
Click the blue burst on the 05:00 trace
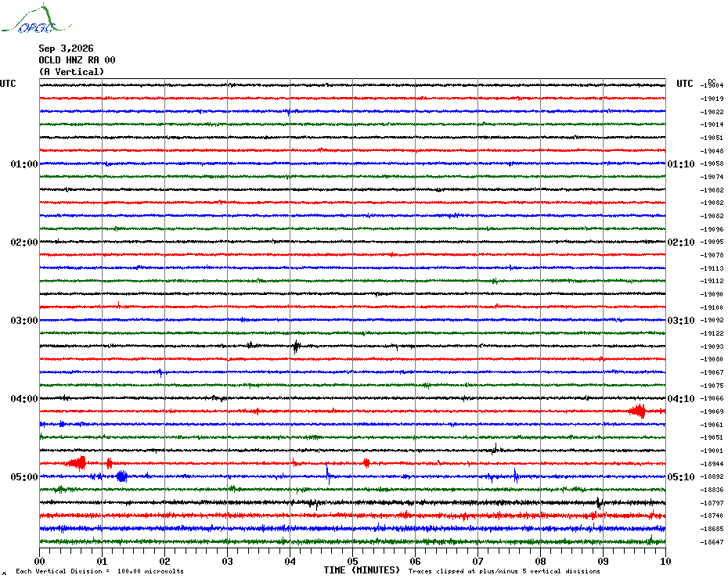pos(121,476)
